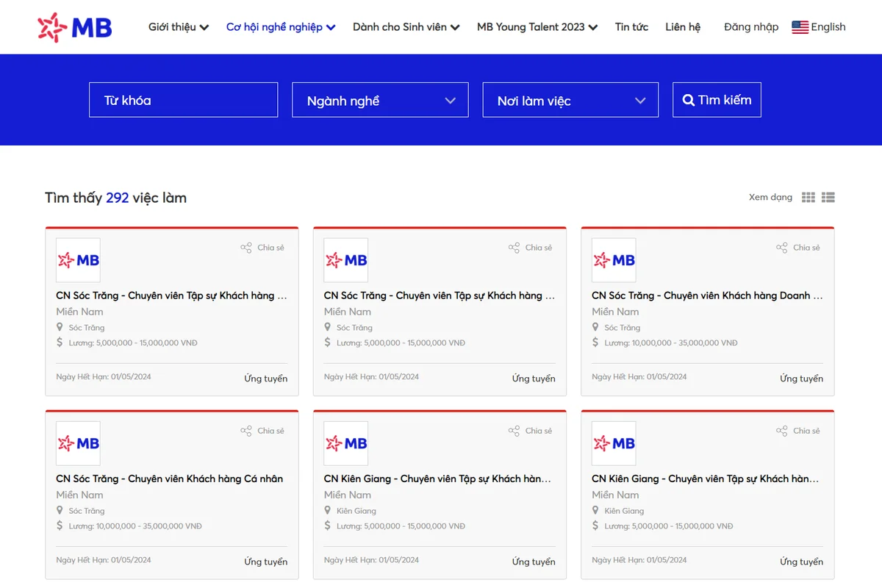Click the MB logo in the header

point(75,27)
